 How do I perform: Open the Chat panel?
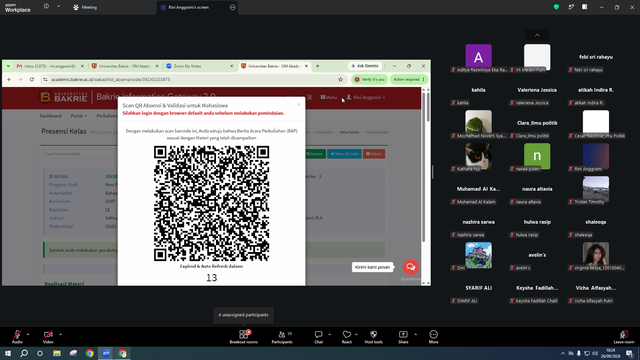(x=318, y=337)
